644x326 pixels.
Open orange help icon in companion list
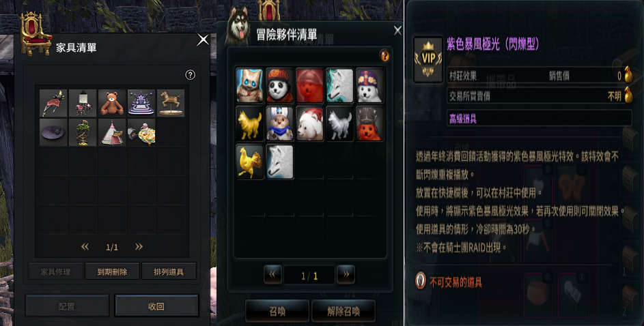pyautogui.click(x=384, y=55)
